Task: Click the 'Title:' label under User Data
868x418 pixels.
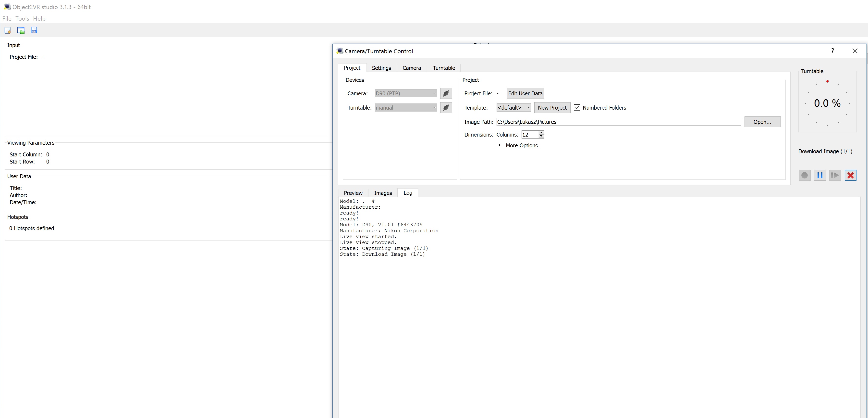Action: point(16,188)
